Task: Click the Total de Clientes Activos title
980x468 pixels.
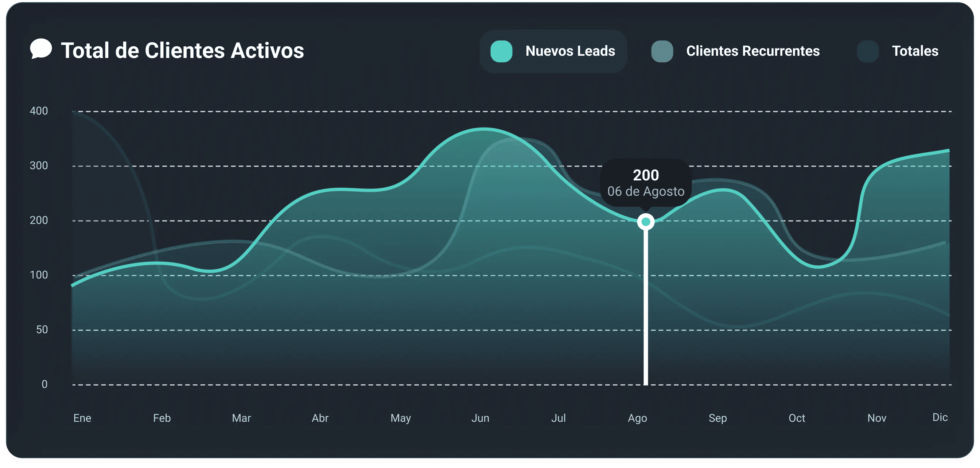Action: [183, 51]
